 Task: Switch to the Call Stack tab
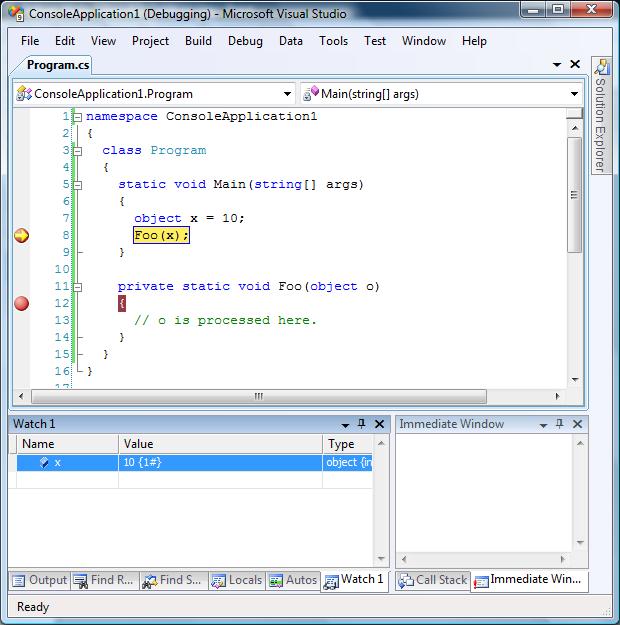(x=433, y=580)
